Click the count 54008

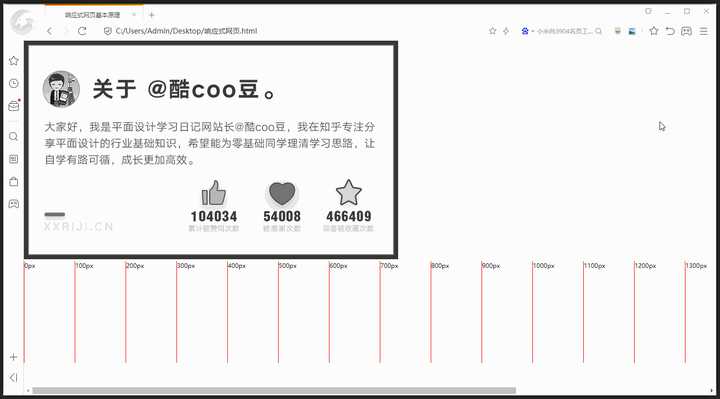282,216
